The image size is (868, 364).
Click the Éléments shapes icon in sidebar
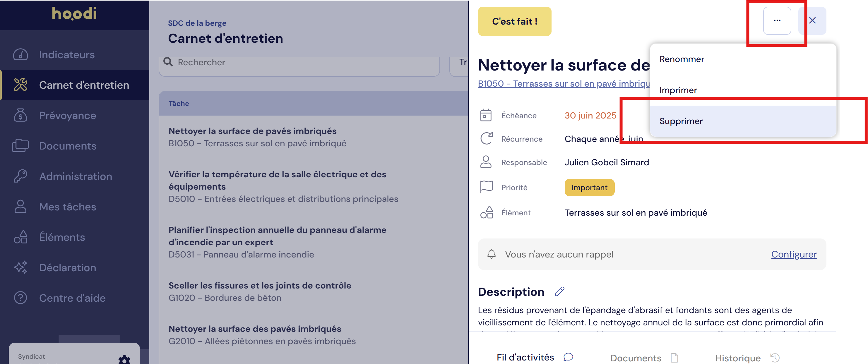coord(20,237)
